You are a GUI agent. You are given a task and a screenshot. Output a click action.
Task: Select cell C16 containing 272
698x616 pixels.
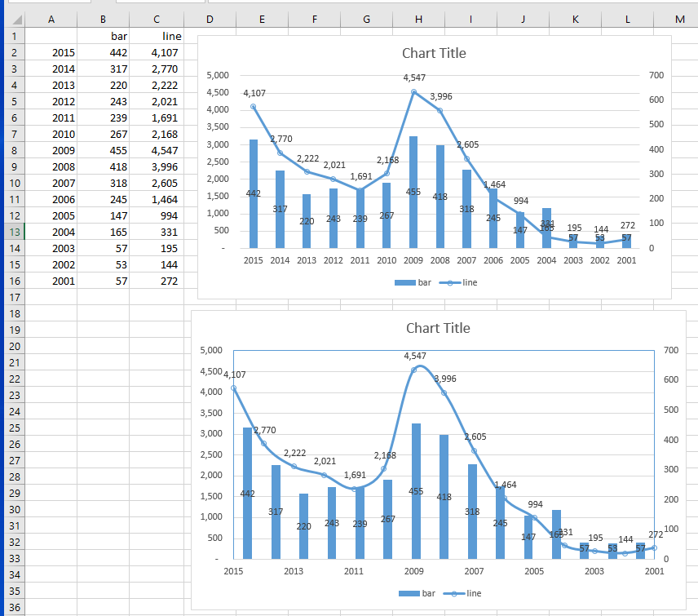(157, 281)
